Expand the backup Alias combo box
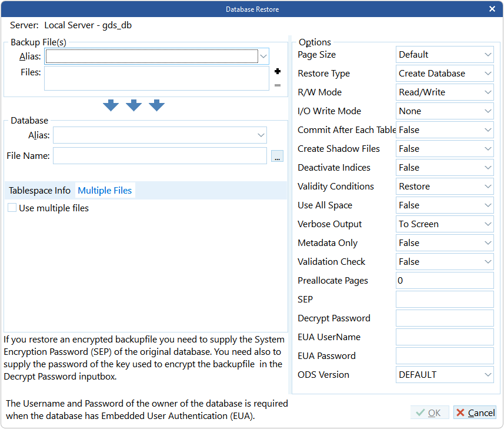Image resolution: width=504 pixels, height=429 pixels. 262,56
